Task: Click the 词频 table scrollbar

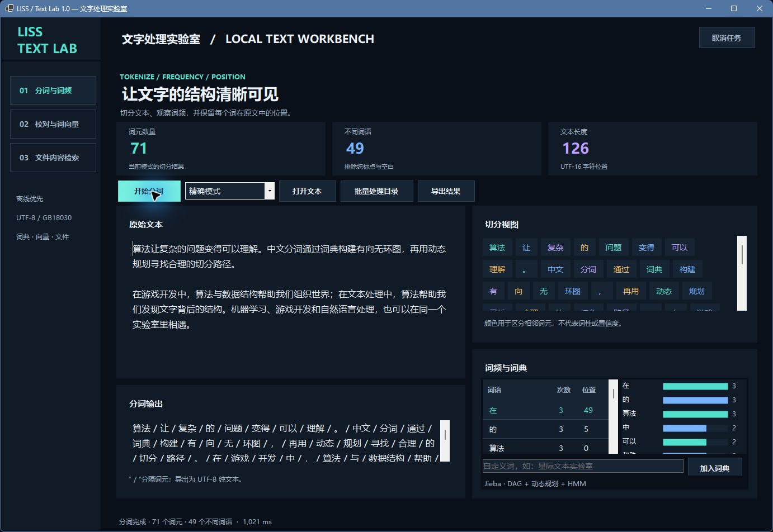Action: coord(614,417)
